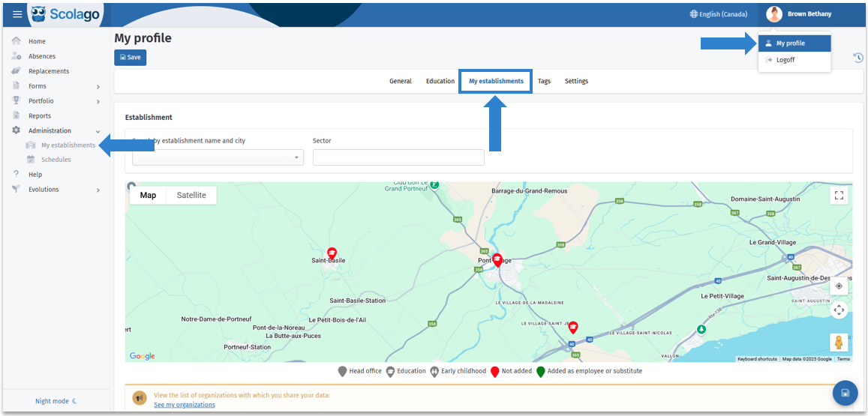The width and height of the screenshot is (868, 416).
Task: Switch to the Education tab
Action: click(x=440, y=81)
